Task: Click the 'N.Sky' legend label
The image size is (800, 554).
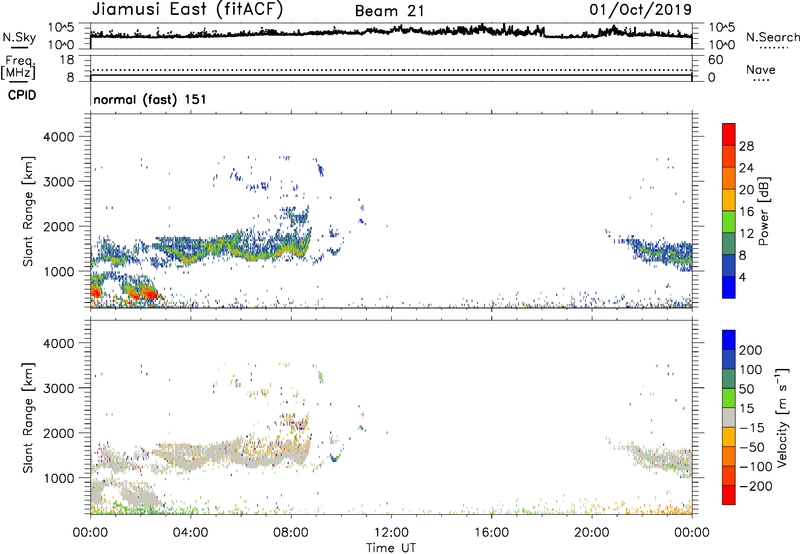Action: pyautogui.click(x=19, y=37)
